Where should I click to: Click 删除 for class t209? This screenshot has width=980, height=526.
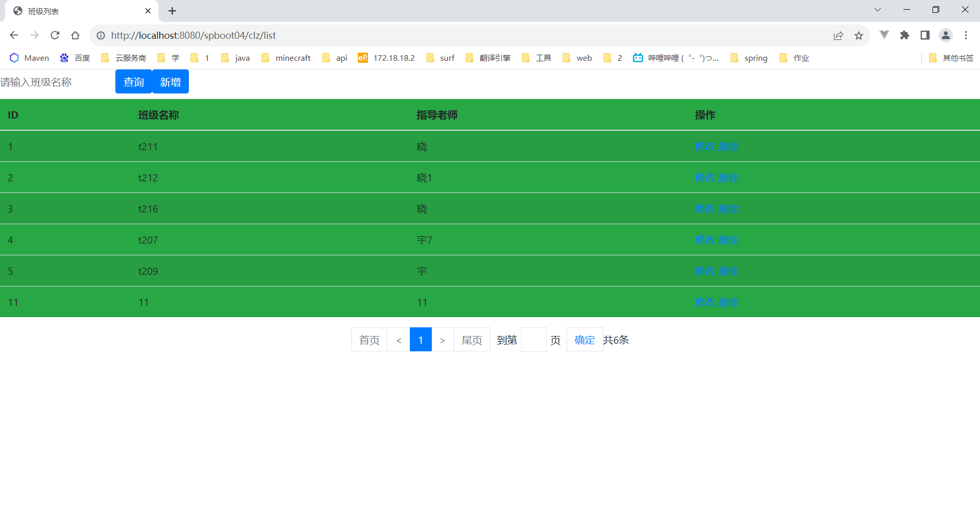pos(728,271)
